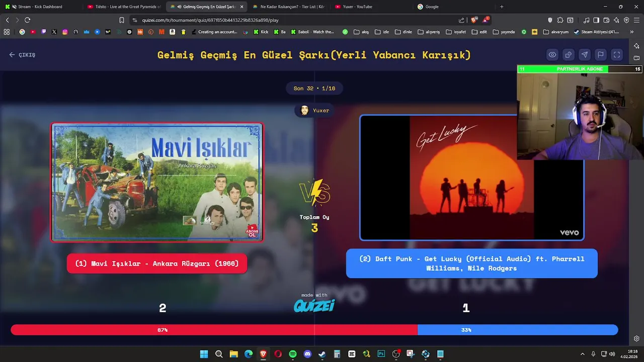Expand the edit bookmark folder
The height and width of the screenshot is (362, 644).
(x=479, y=32)
